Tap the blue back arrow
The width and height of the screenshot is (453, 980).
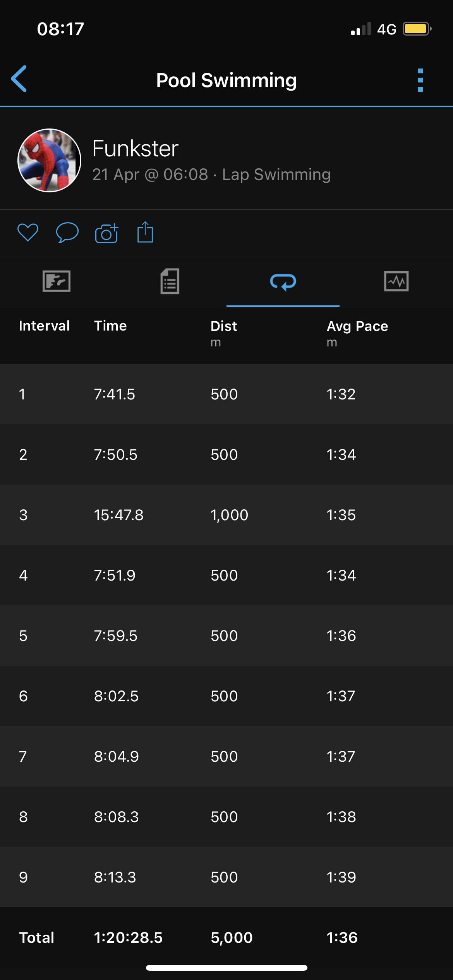tap(19, 79)
